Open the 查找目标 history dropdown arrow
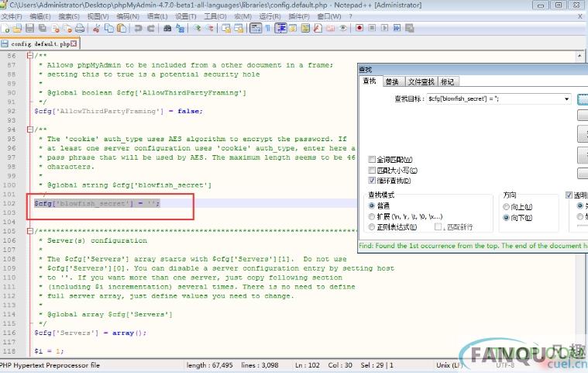This screenshot has height=373, width=588. pyautogui.click(x=566, y=98)
